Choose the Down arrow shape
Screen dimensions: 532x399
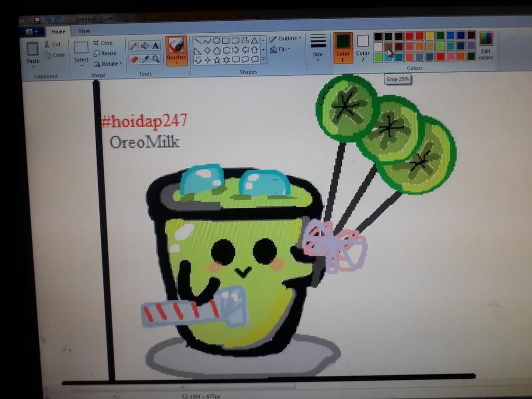(198, 61)
